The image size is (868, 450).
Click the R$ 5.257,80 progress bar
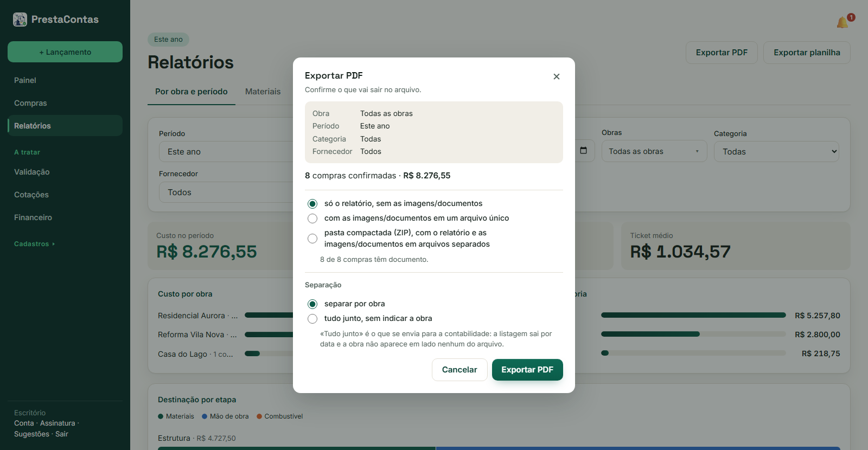click(x=693, y=315)
